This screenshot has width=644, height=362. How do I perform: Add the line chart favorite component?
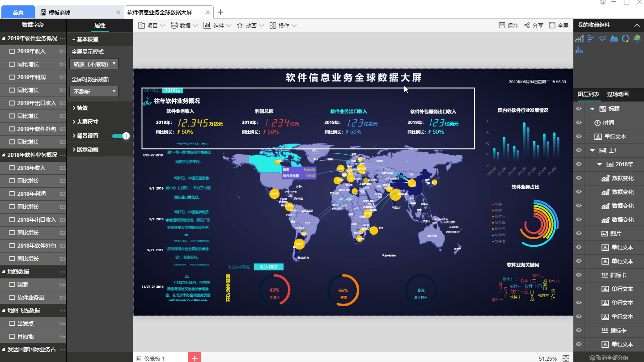coord(602,38)
